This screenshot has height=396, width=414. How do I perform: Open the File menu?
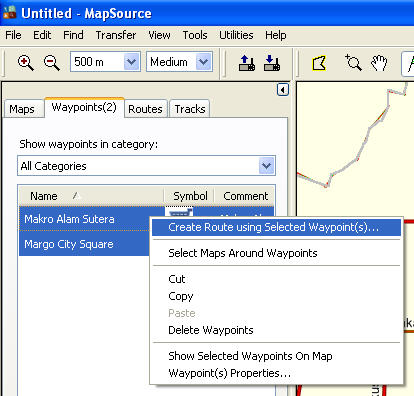pos(13,35)
